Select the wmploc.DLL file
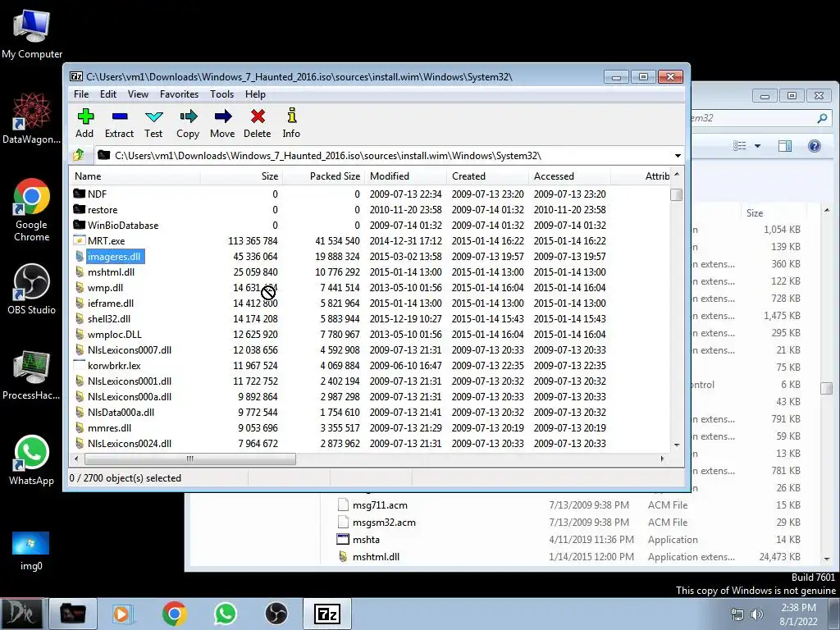The height and width of the screenshot is (630, 840). pos(107,335)
